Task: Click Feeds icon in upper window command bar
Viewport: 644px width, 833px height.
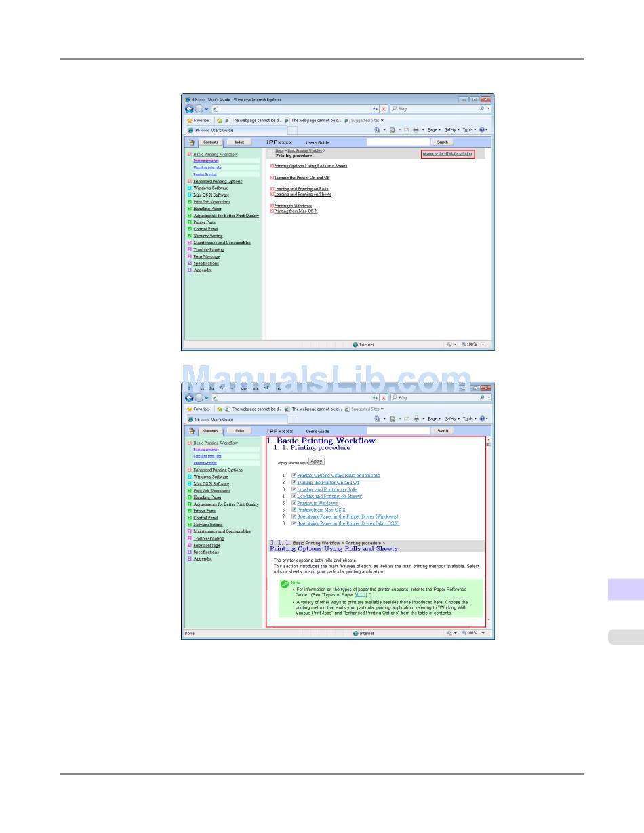Action: pyautogui.click(x=393, y=130)
